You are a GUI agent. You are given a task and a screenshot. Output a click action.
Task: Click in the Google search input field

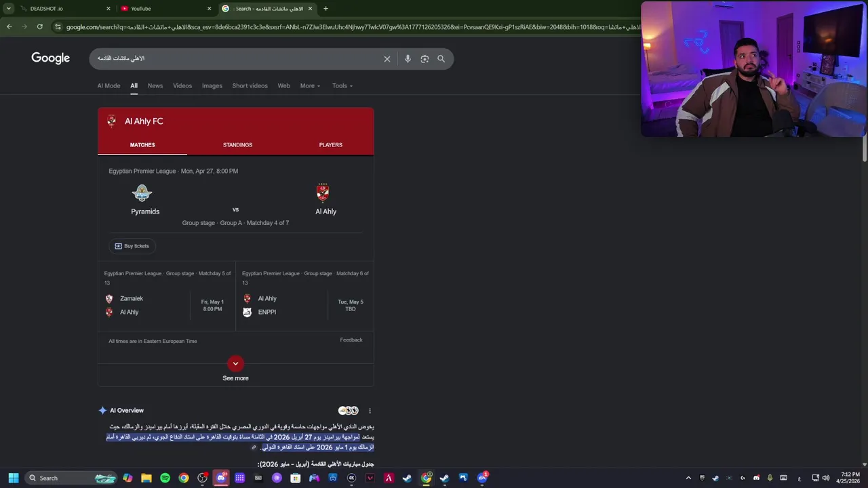point(237,59)
